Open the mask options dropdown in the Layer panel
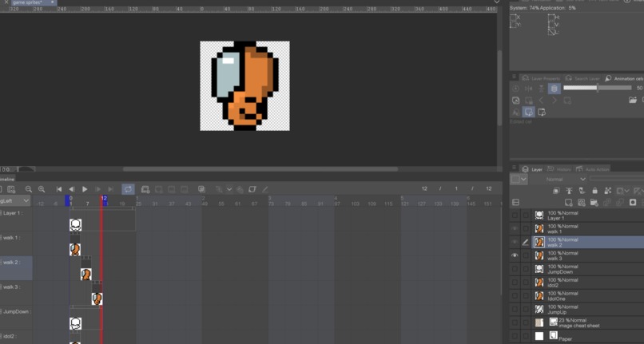 click(623, 191)
